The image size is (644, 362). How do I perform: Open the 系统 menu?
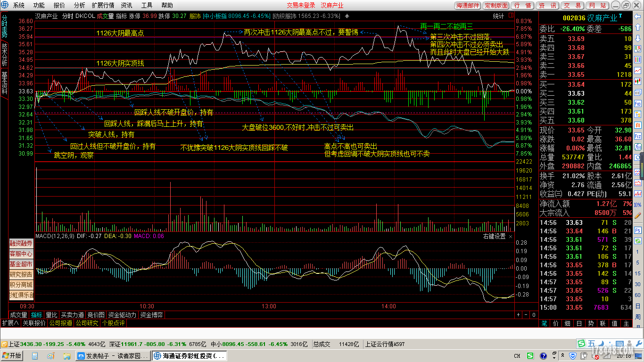click(18, 5)
